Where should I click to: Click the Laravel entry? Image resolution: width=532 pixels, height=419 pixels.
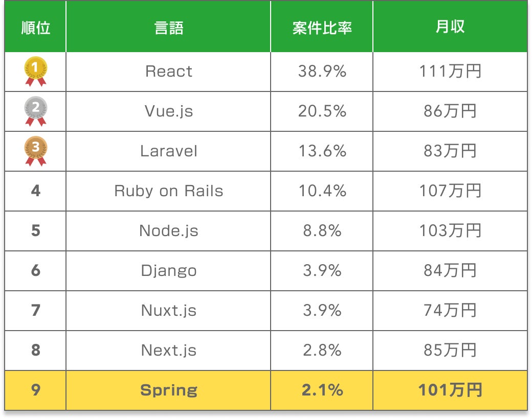(x=168, y=151)
